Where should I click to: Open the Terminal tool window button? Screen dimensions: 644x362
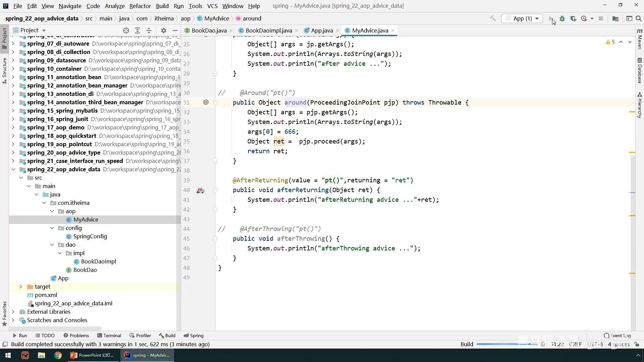(109, 336)
